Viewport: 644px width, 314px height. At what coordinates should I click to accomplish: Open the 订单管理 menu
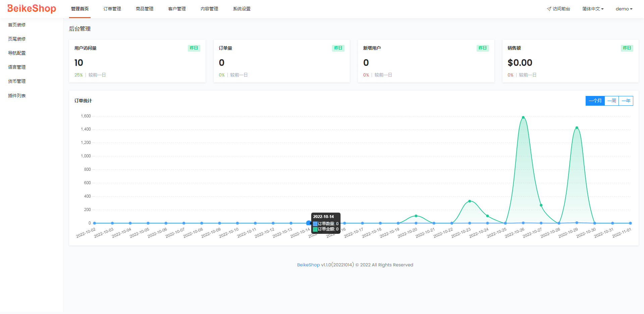[112, 9]
